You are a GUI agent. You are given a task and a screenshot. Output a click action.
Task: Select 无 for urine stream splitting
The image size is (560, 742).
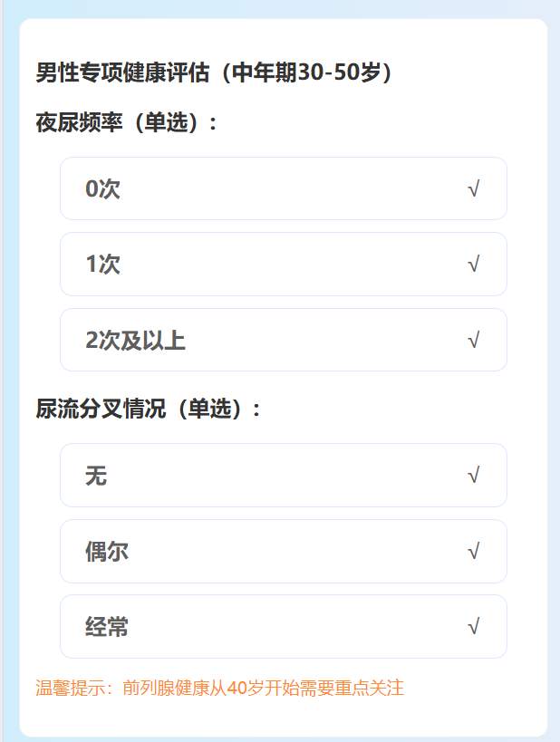[284, 475]
